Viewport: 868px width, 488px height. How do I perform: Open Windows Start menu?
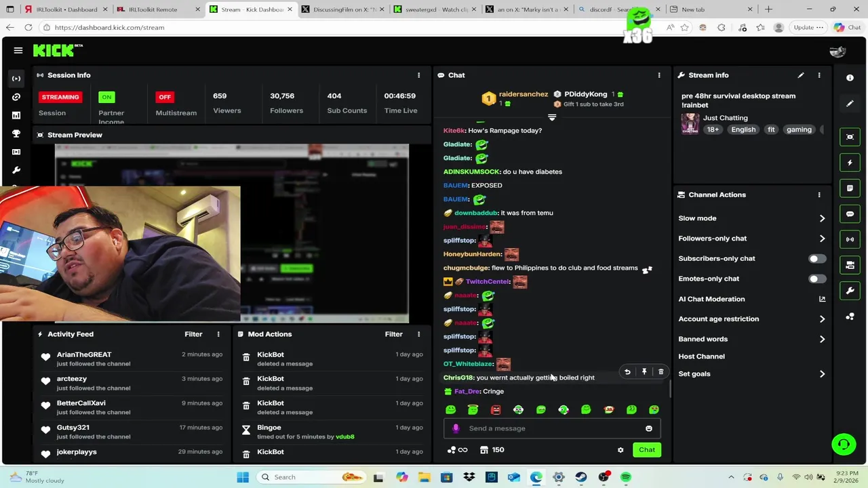tap(243, 477)
